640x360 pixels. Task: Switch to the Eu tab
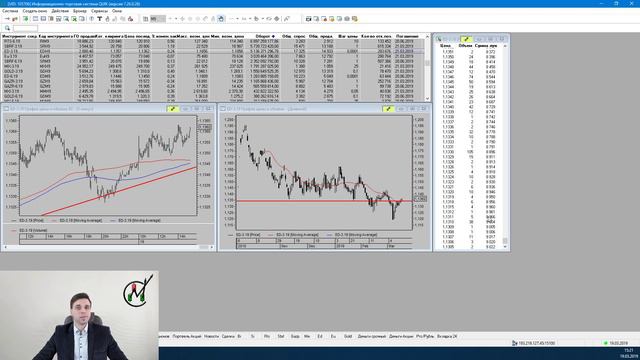click(333, 336)
